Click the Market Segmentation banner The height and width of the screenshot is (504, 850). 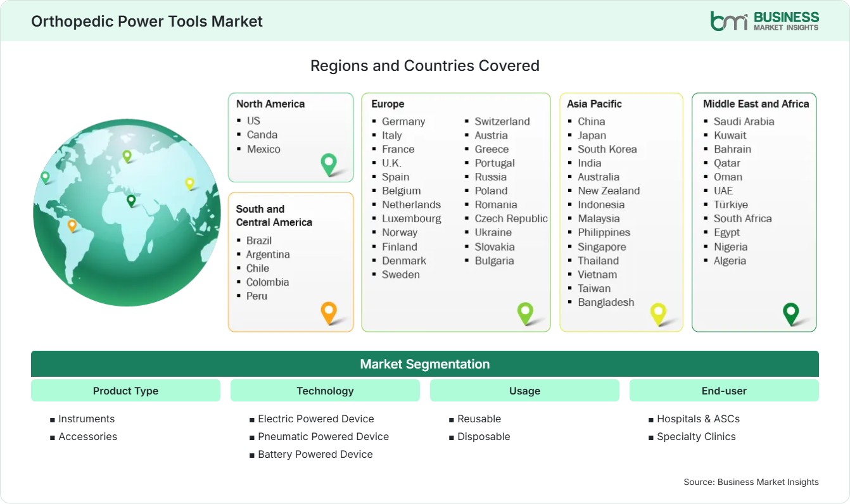[x=425, y=364]
